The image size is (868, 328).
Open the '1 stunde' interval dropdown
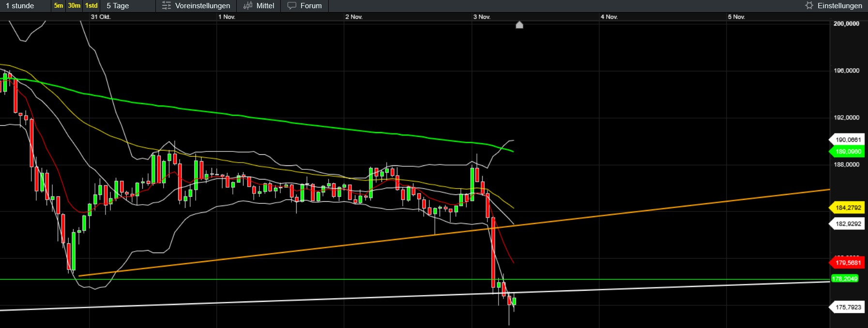(x=20, y=6)
